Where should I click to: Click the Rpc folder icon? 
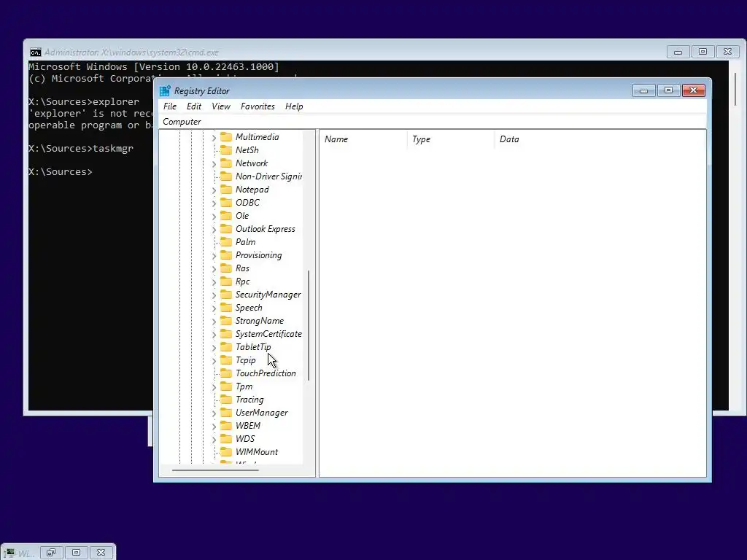point(226,281)
